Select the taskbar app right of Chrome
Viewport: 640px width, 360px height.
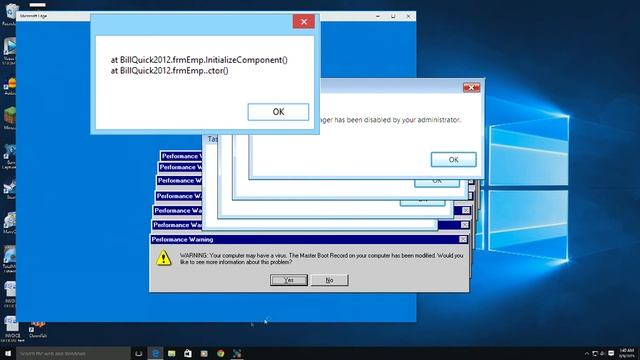point(237,353)
